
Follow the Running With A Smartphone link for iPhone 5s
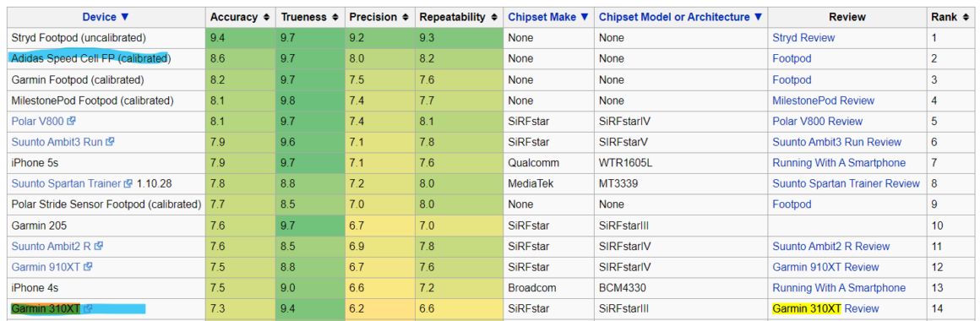(839, 163)
